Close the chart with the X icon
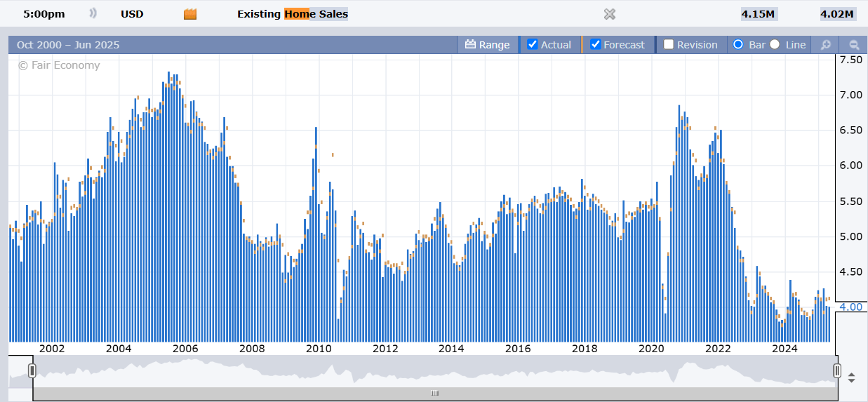Viewport: 868px width, 402px height. (x=610, y=14)
